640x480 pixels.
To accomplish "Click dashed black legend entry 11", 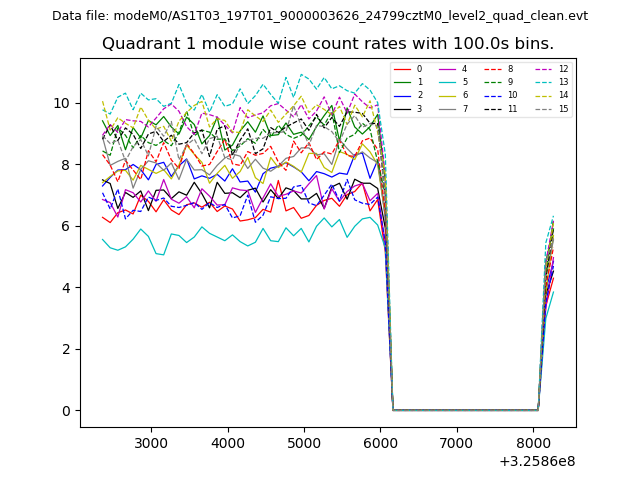I will [x=500, y=108].
